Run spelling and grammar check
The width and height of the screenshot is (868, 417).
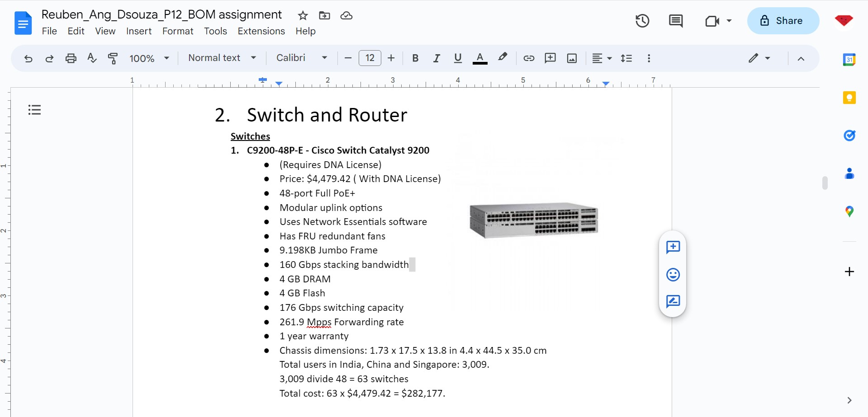coord(92,58)
